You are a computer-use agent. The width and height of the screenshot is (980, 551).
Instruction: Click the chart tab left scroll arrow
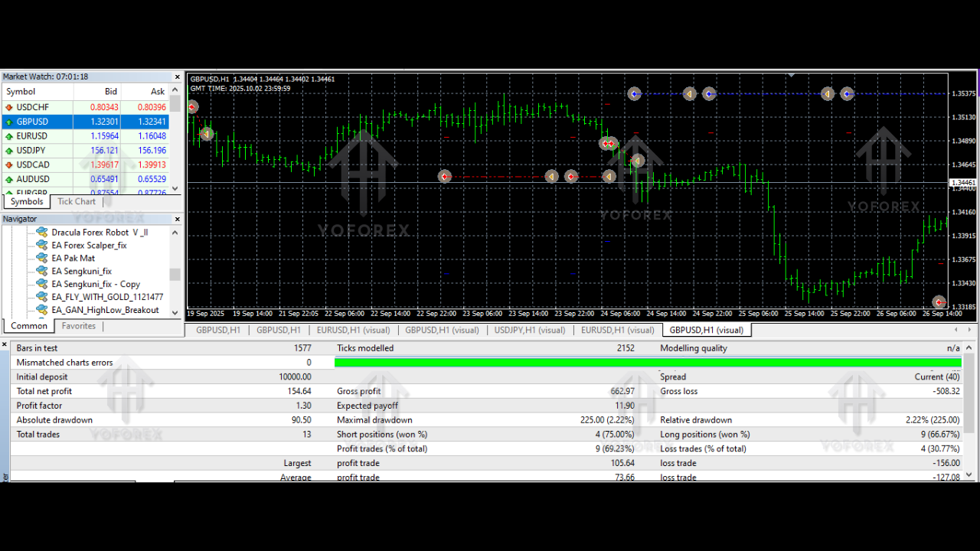click(955, 329)
